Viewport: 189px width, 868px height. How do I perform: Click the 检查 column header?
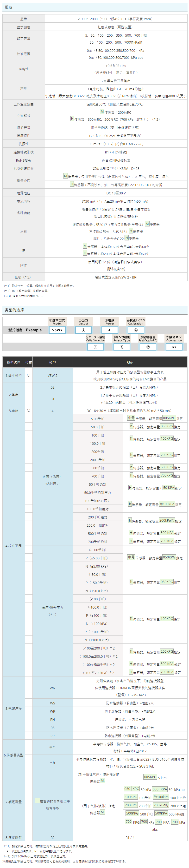[29, 362]
